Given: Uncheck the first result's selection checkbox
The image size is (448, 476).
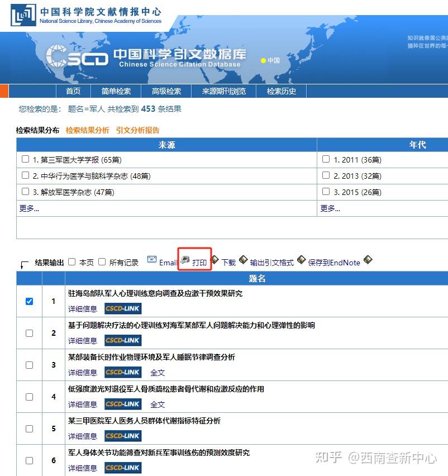Looking at the screenshot, I should (x=29, y=301).
